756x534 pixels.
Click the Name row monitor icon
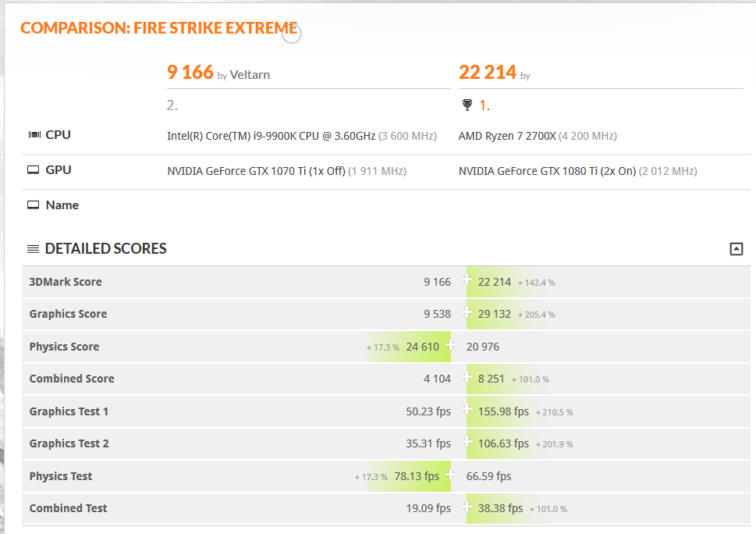coord(34,205)
